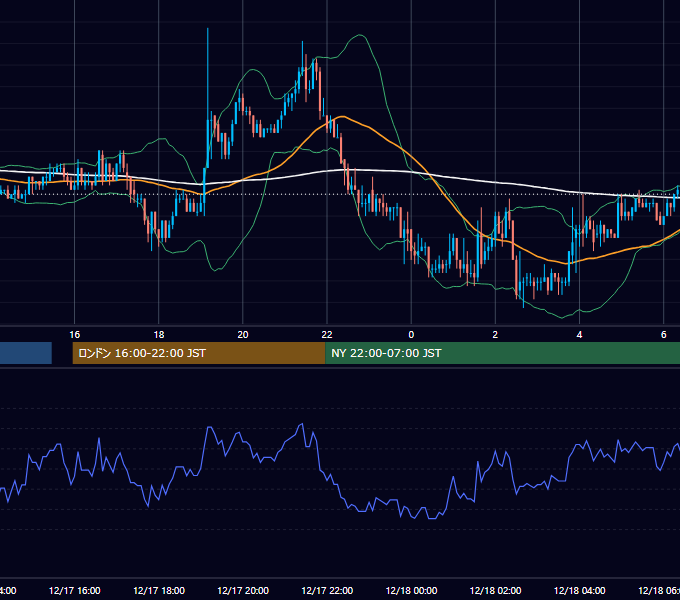
Task: Click the hour 16 axis label
Action: pos(75,334)
